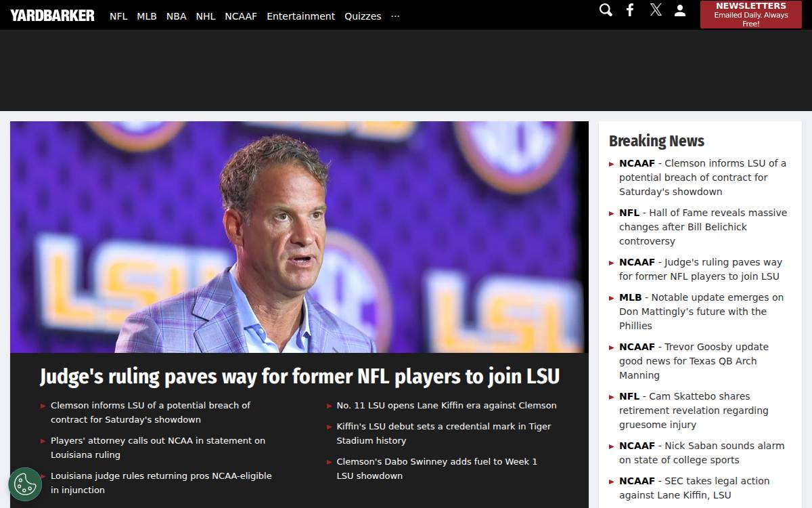
Task: Expand the more sections ellipsis menu
Action: tap(395, 16)
